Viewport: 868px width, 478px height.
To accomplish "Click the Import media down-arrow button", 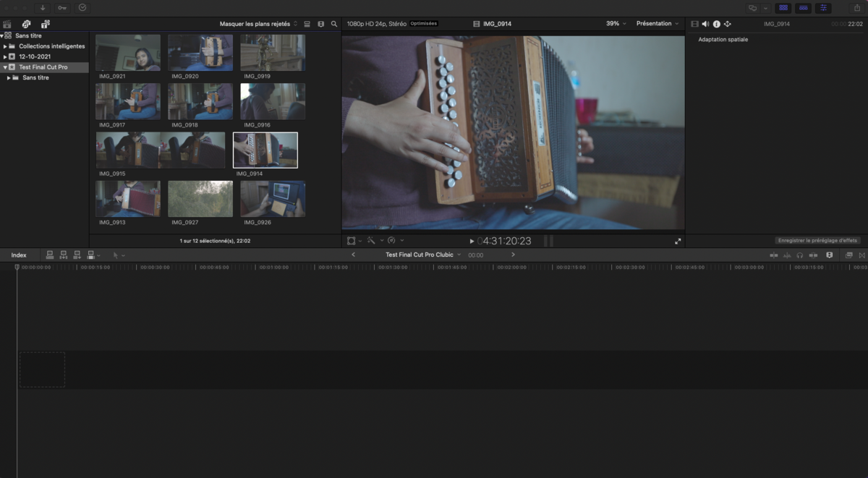I will [42, 8].
